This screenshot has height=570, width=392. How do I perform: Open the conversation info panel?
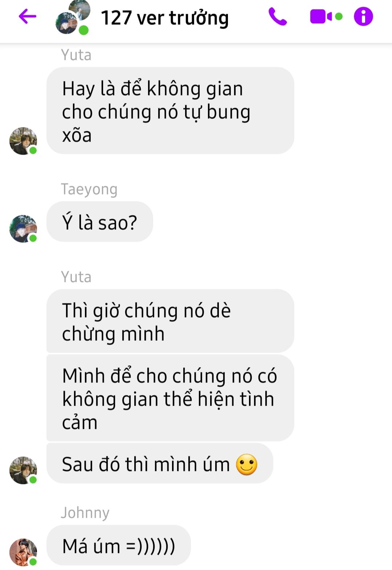[363, 17]
